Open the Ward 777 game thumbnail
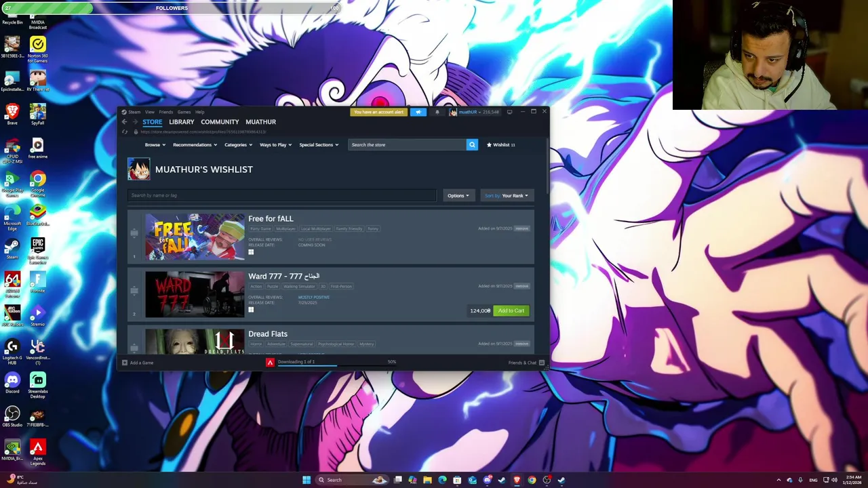Viewport: 868px width, 488px height. coord(195,294)
